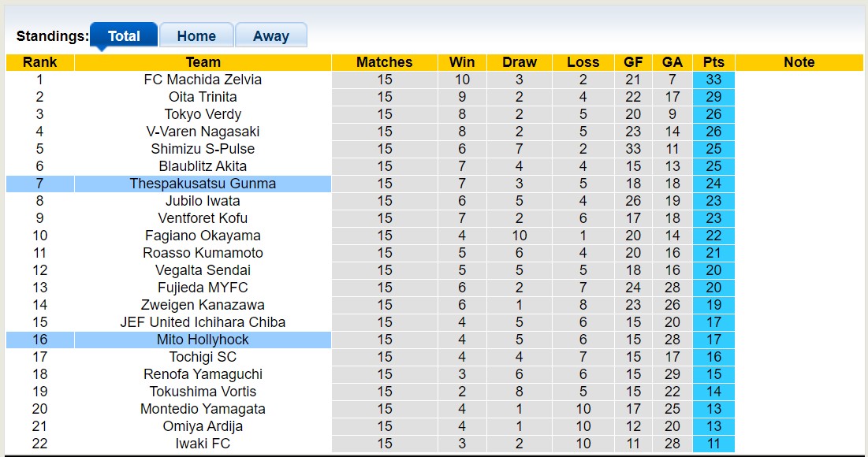Select the Tokyo Verdy team row

click(x=203, y=114)
